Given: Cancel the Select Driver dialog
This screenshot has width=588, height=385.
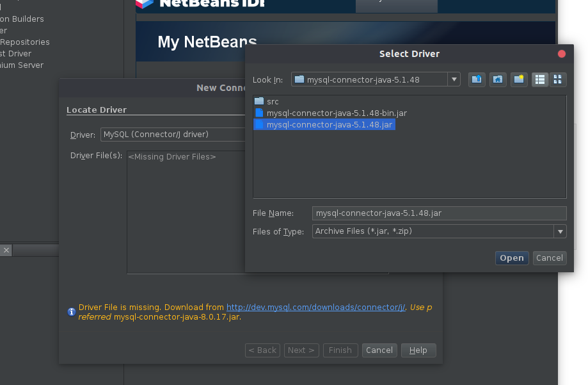Looking at the screenshot, I should click(550, 258).
